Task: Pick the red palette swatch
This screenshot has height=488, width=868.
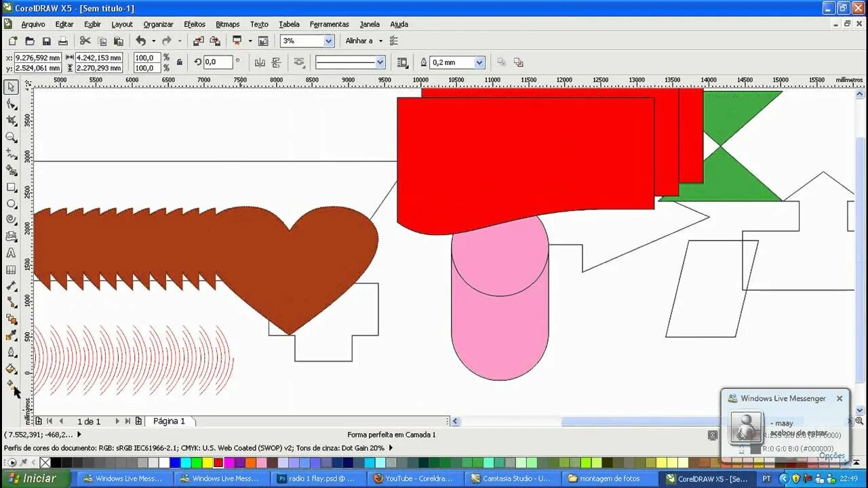Action: click(218, 463)
